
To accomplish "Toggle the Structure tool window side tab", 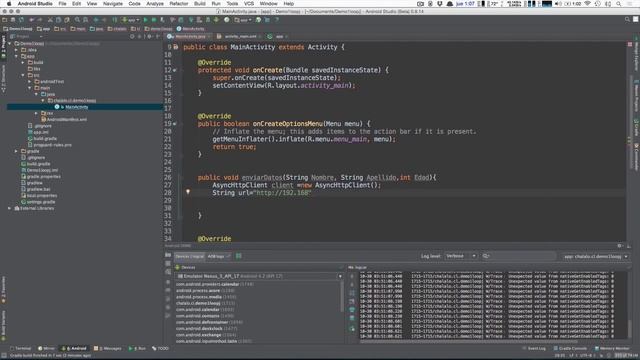I will [x=3, y=78].
